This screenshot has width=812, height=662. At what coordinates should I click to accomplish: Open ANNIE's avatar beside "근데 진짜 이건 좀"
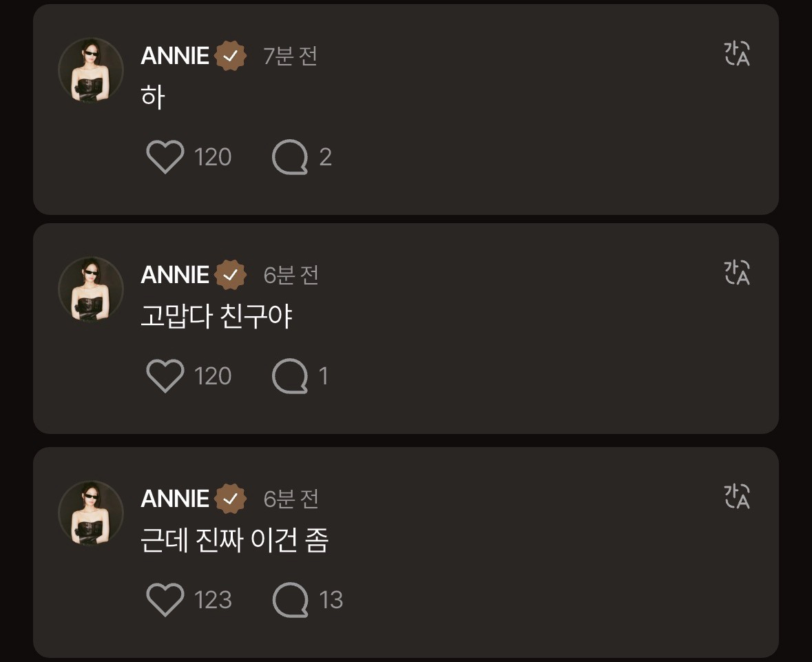pyautogui.click(x=91, y=513)
